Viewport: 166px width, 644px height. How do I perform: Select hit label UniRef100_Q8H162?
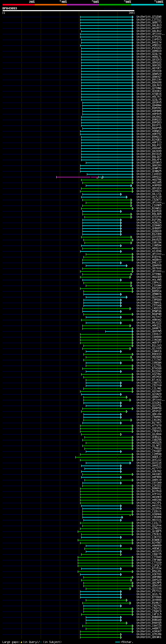pyautogui.click(x=149, y=63)
